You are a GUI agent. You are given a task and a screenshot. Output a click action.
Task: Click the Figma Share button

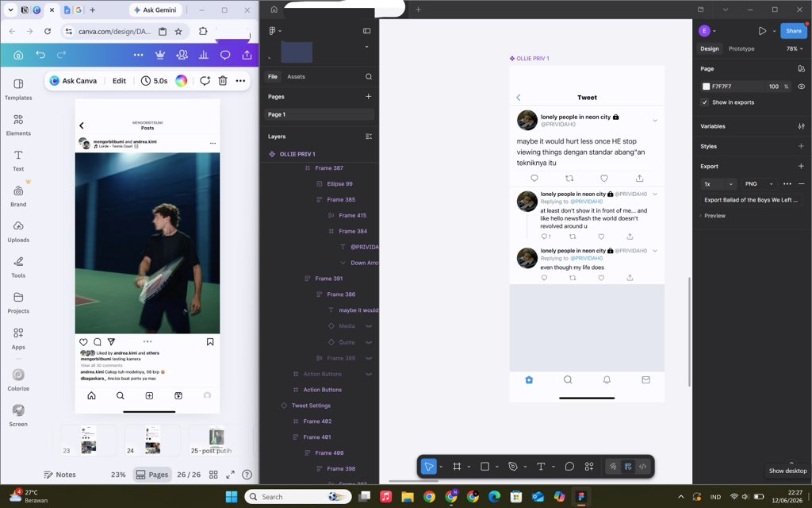point(793,31)
